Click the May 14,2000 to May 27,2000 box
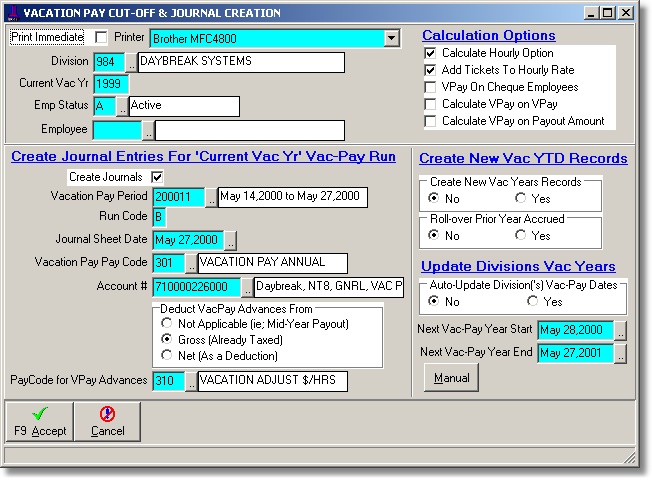 pyautogui.click(x=293, y=197)
